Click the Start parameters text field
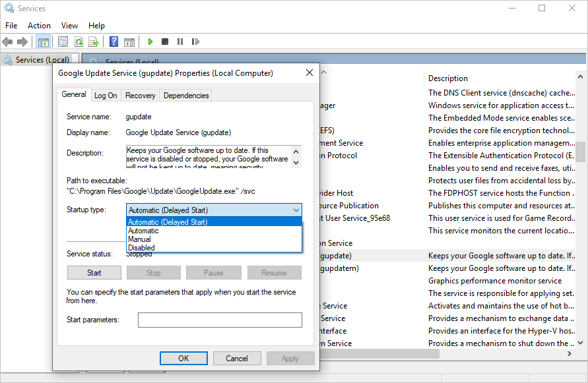Image resolution: width=588 pixels, height=383 pixels. (x=219, y=320)
